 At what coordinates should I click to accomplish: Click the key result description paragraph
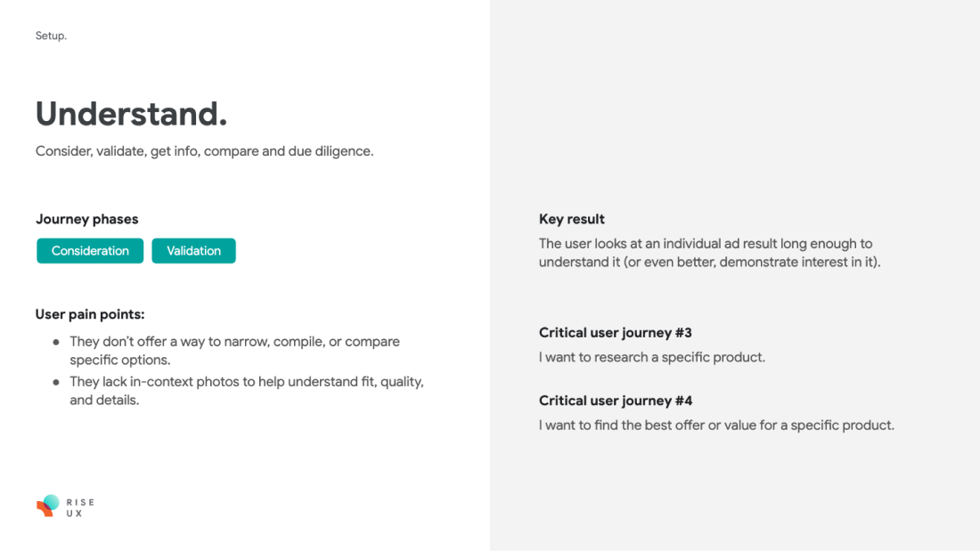(x=709, y=253)
